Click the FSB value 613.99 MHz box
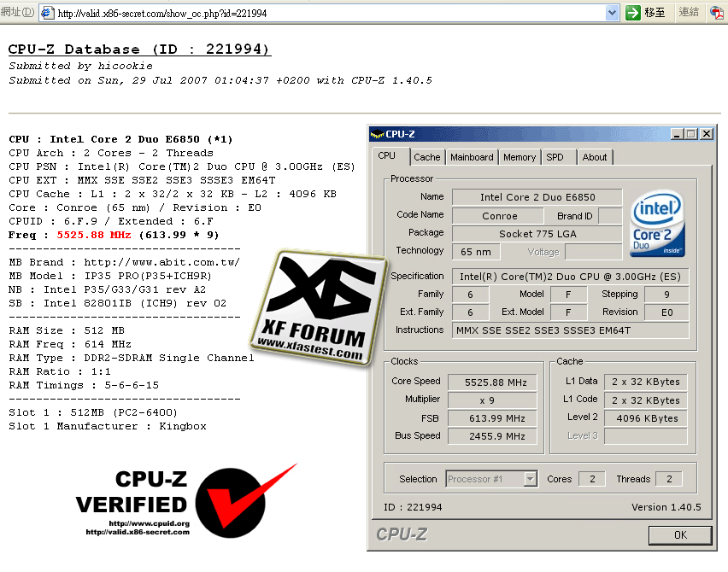Viewport: 728px width, 572px height. click(x=492, y=418)
